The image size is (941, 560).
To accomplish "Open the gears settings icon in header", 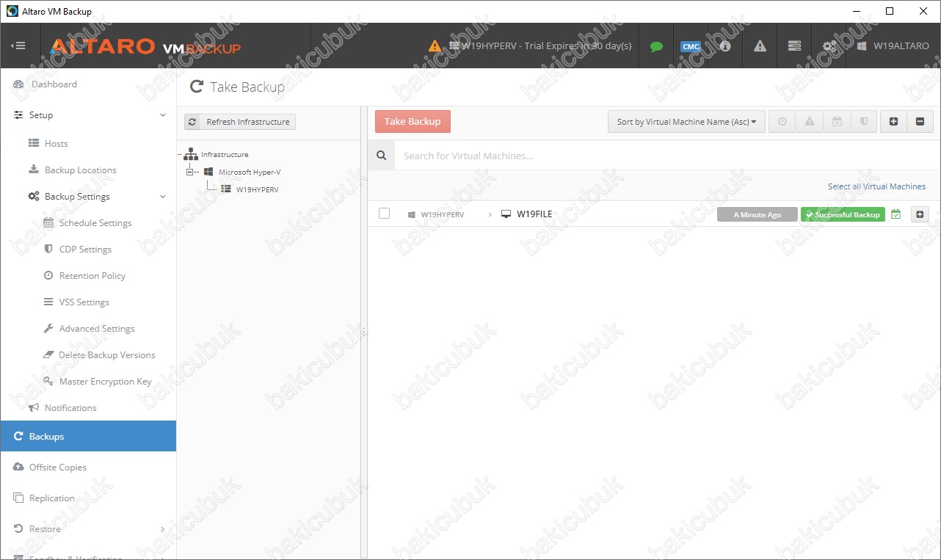I will [829, 46].
